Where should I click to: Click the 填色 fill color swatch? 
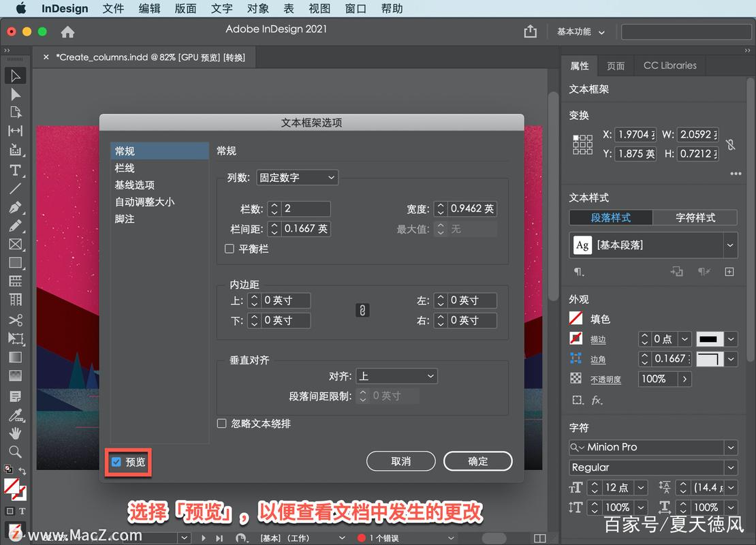[x=577, y=318]
